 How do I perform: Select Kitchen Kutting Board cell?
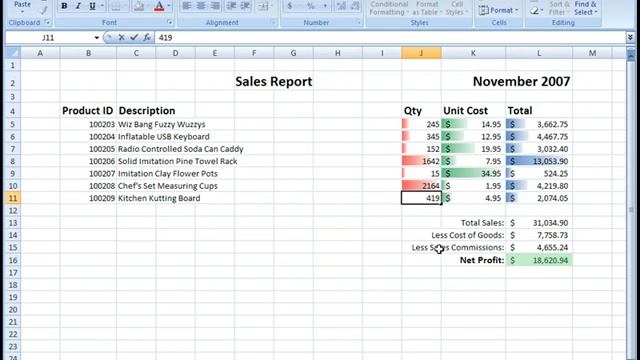pos(159,198)
